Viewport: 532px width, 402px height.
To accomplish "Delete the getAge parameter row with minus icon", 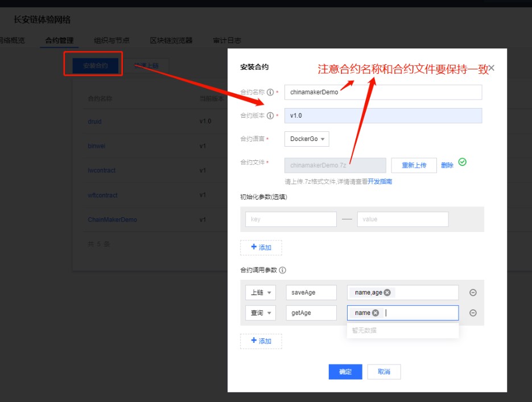I will [x=473, y=313].
